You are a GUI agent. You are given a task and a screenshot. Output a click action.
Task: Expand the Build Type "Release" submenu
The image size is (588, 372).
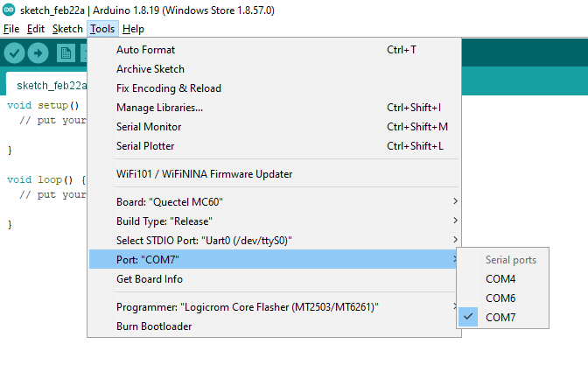(275, 221)
